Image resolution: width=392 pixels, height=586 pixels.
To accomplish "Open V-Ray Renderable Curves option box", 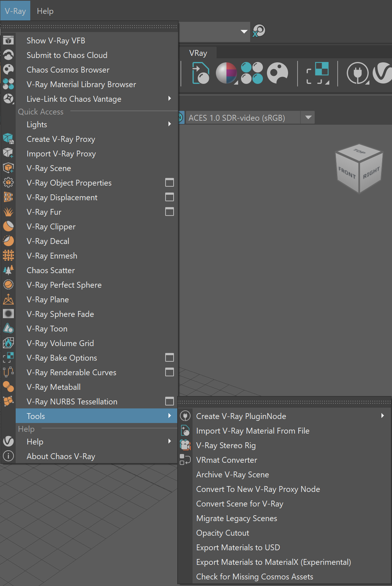I will click(x=170, y=372).
